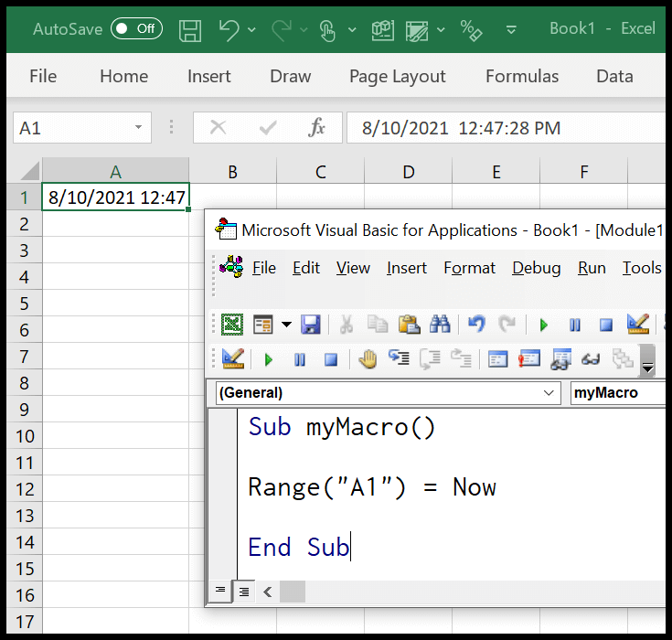
Task: Click the VBA save floppy disk icon
Action: (x=311, y=325)
